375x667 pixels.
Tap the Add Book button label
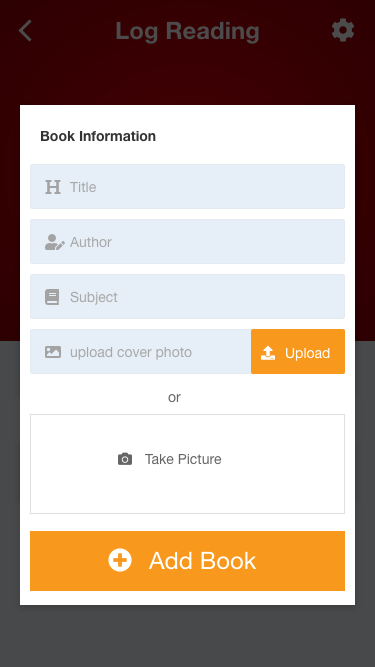click(202, 561)
